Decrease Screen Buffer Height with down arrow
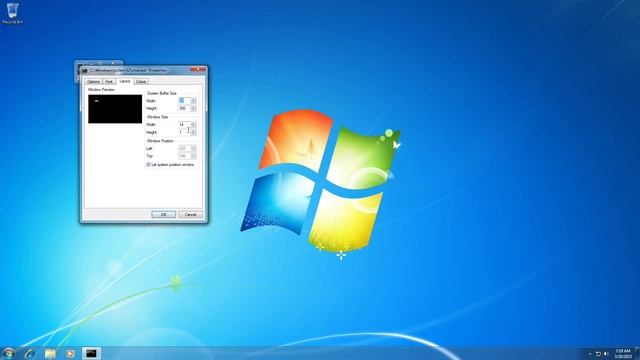Viewport: 640px width, 360px height. pyautogui.click(x=193, y=110)
